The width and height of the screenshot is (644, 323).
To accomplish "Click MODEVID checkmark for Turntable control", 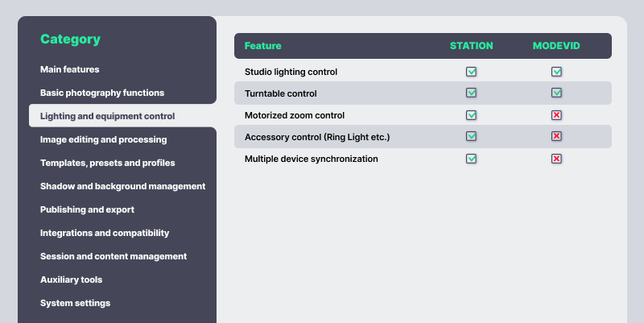I will (x=556, y=93).
